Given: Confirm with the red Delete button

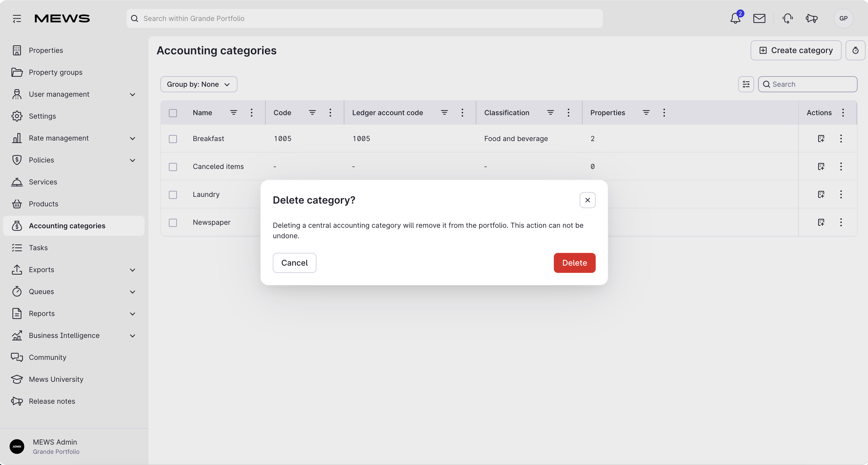Looking at the screenshot, I should tap(575, 263).
